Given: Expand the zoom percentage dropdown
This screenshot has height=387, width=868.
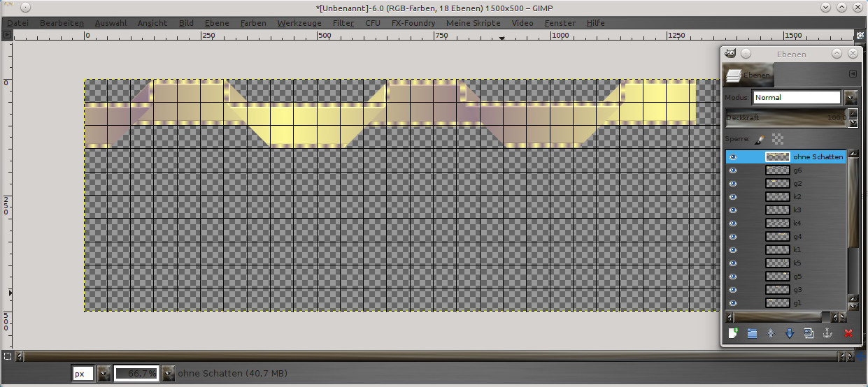Looking at the screenshot, I should [168, 374].
